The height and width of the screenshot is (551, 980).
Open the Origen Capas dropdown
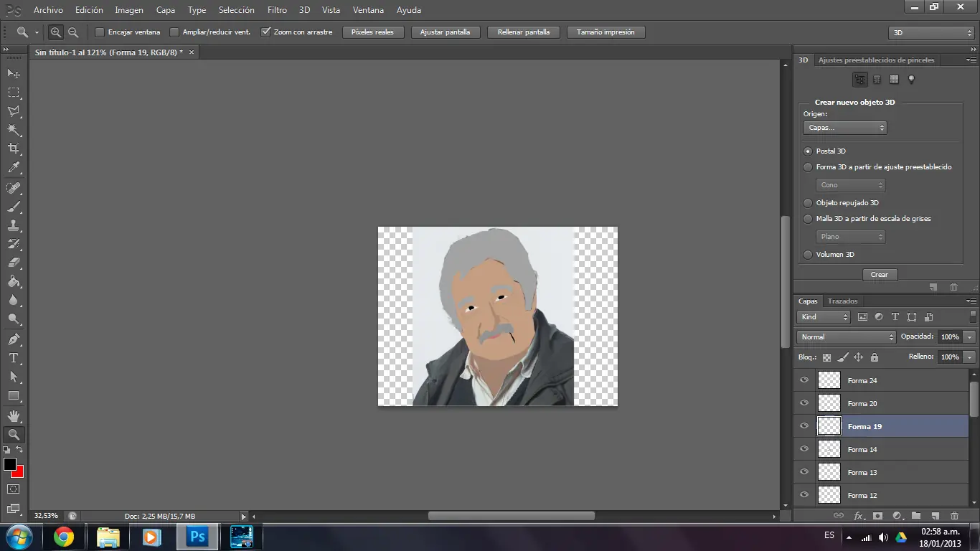pos(845,128)
